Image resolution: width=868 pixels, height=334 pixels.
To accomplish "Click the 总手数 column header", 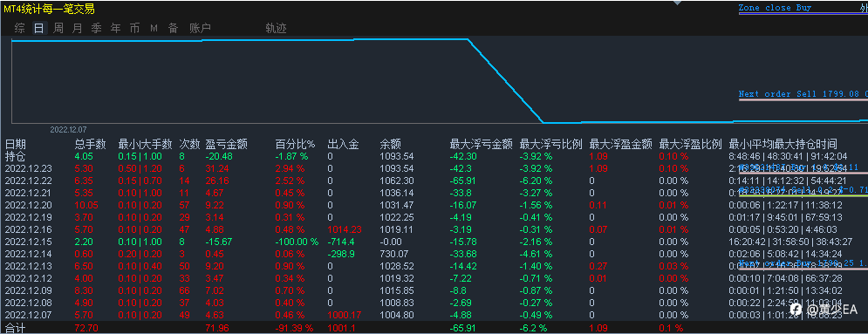I will (90, 145).
